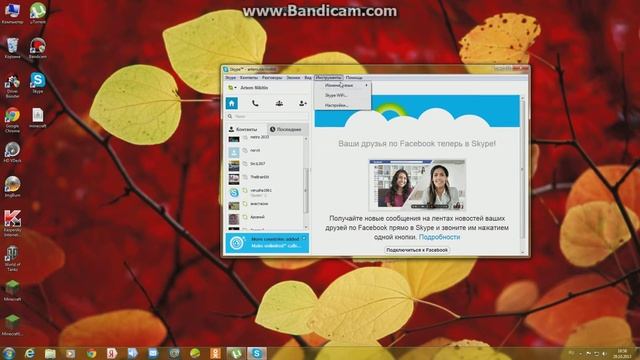Open the Помощь menu

(x=354, y=78)
